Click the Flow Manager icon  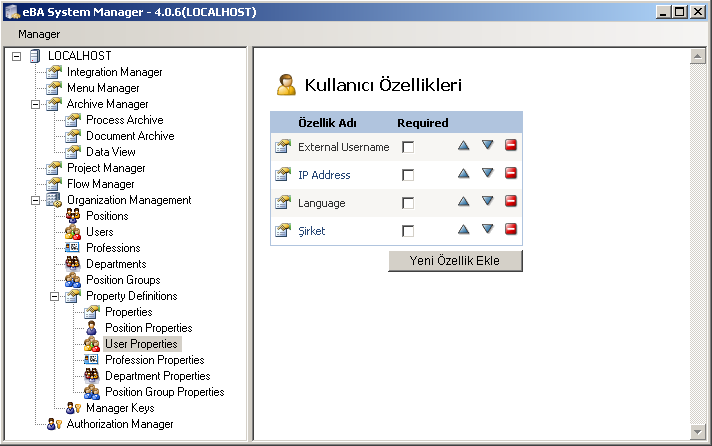[54, 184]
